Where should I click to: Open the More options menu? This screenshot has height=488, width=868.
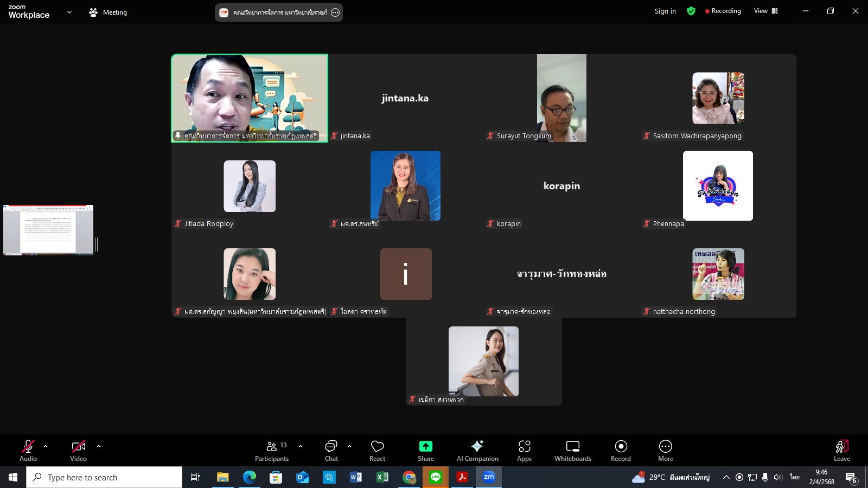click(665, 450)
